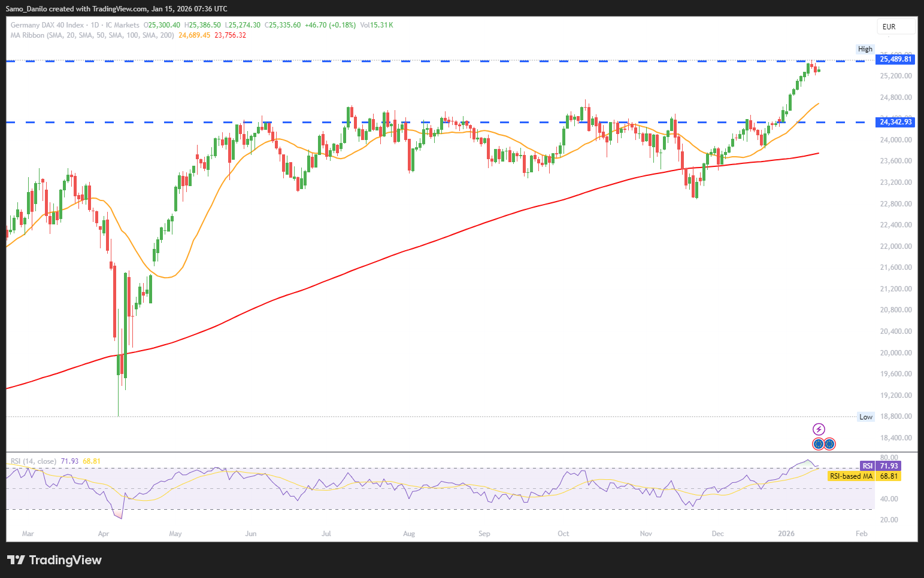Click the 25,489.81 price axis label

[x=895, y=59]
